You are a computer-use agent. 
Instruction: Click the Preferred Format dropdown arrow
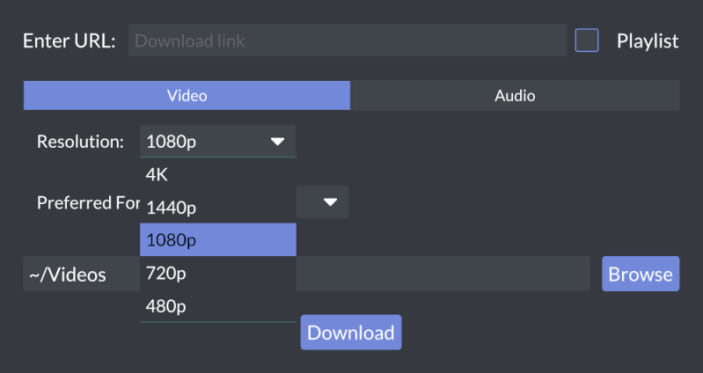(330, 202)
